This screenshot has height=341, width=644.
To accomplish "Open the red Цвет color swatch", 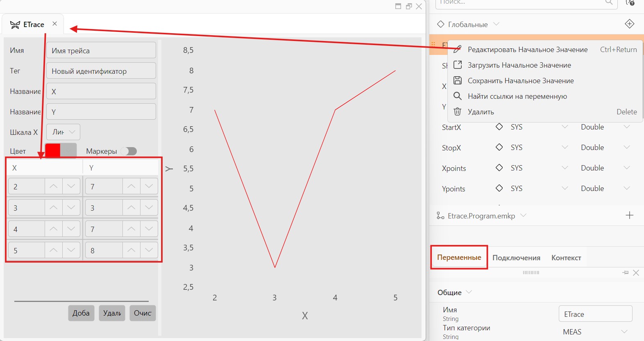I will point(53,151).
